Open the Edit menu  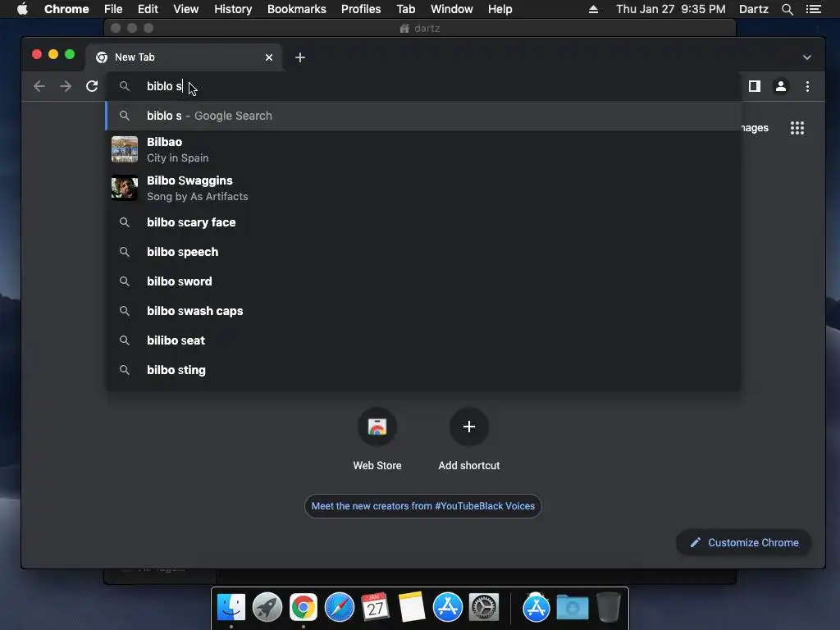(148, 9)
